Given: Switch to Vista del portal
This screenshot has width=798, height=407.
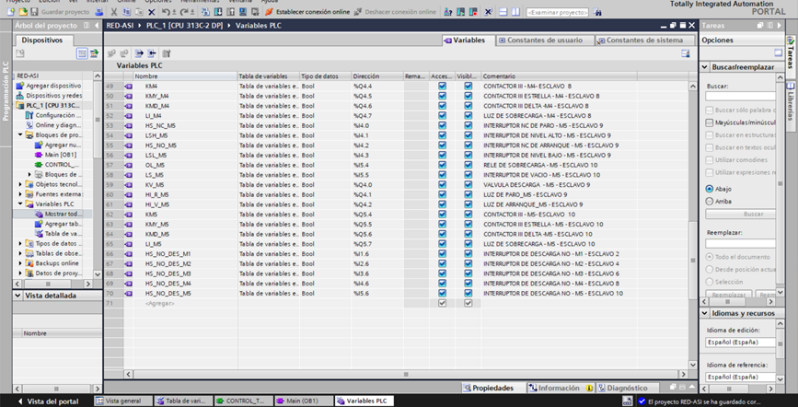Looking at the screenshot, I should (x=48, y=401).
